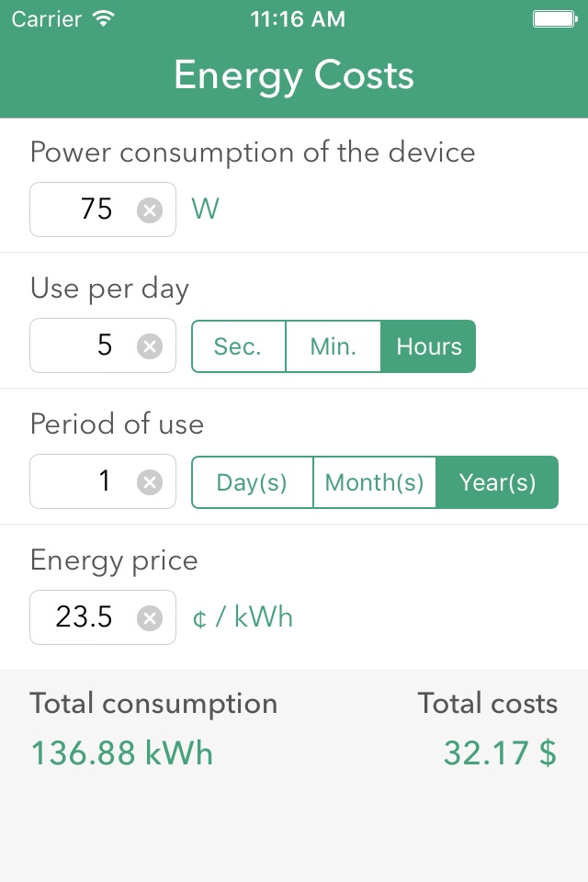Viewport: 588px width, 882px height.
Task: Focus the use per day input
Action: [103, 345]
